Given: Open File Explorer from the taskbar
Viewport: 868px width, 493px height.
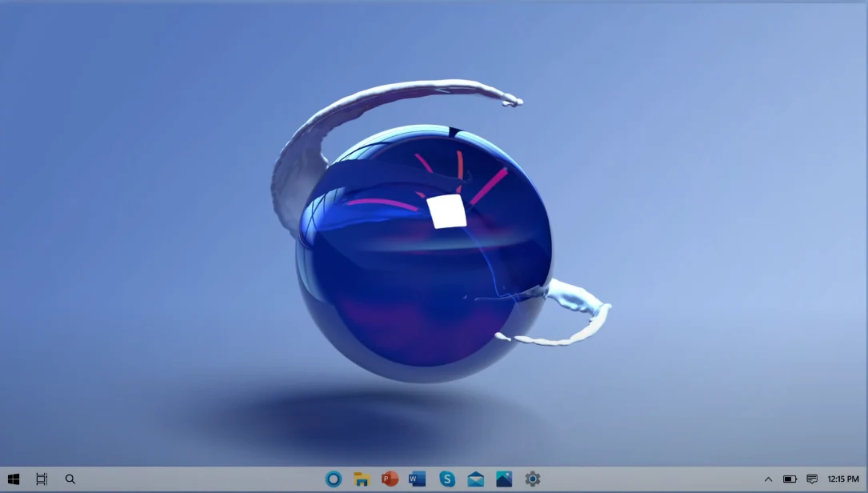Looking at the screenshot, I should (x=362, y=479).
